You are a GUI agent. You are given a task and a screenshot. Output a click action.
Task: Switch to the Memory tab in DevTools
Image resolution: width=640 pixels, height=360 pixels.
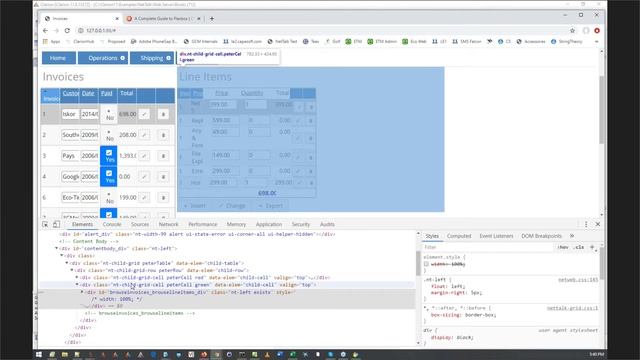coord(236,224)
